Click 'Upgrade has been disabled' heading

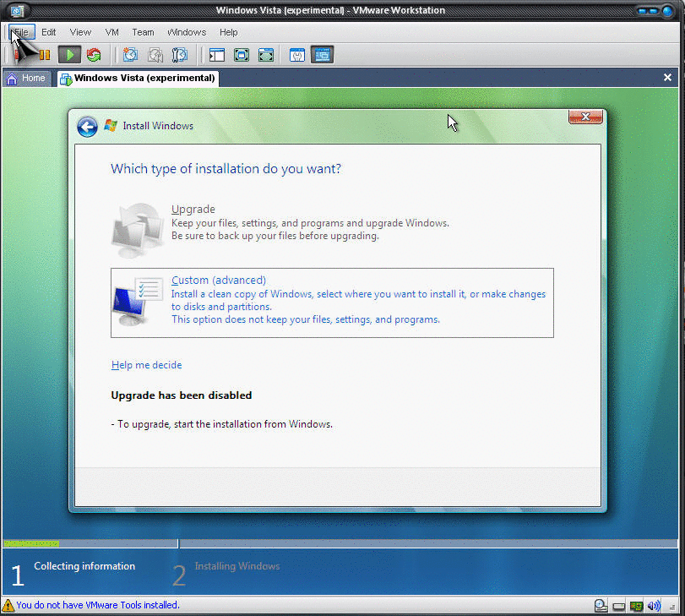tap(182, 395)
